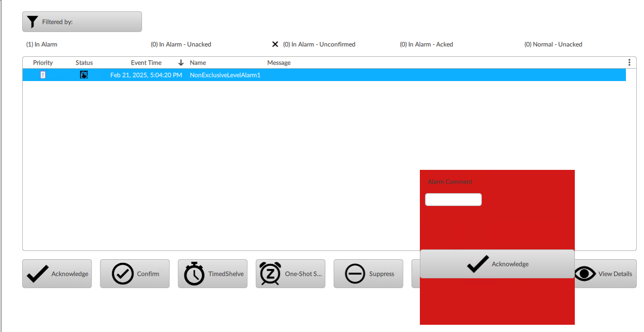Click the (0) In Alarm - Unconfirmed label
The height and width of the screenshot is (332, 644).
coord(319,44)
